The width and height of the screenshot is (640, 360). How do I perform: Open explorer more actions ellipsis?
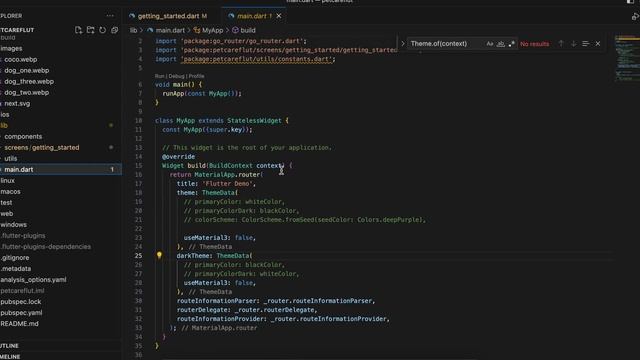[x=110, y=16]
